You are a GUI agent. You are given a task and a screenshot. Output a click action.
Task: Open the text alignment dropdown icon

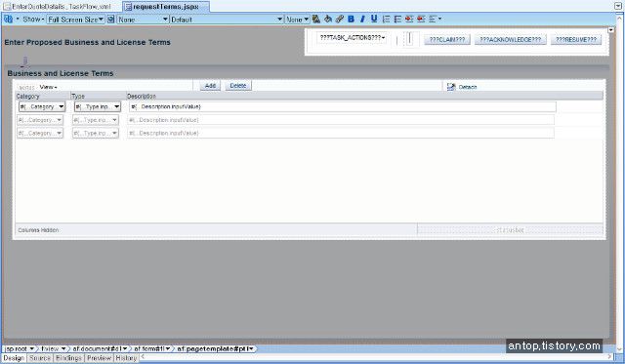(x=435, y=19)
